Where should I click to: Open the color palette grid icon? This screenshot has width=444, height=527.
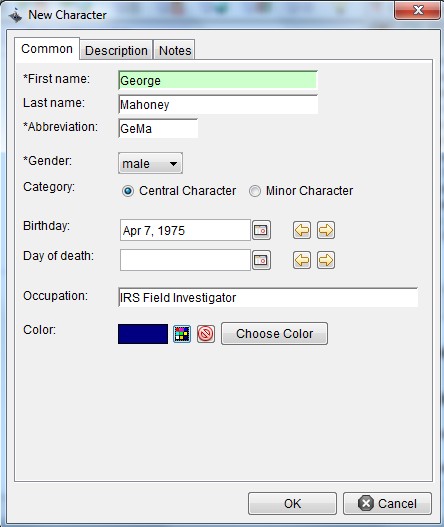coord(182,334)
